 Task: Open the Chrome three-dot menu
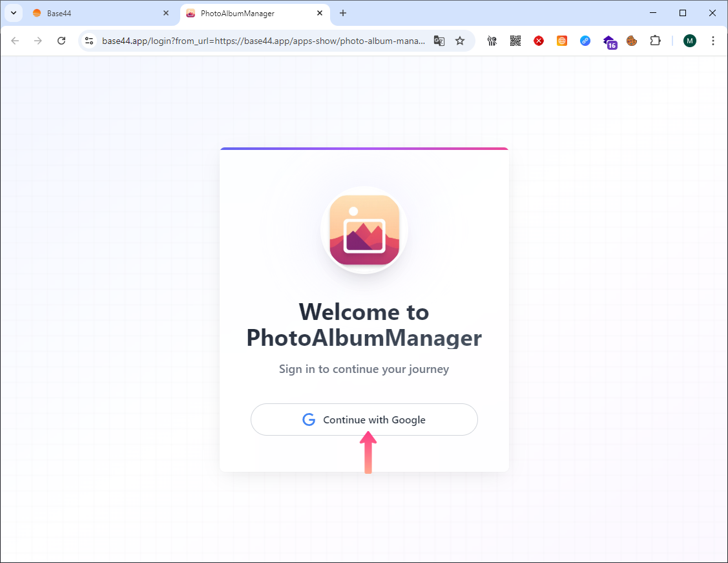(x=712, y=41)
